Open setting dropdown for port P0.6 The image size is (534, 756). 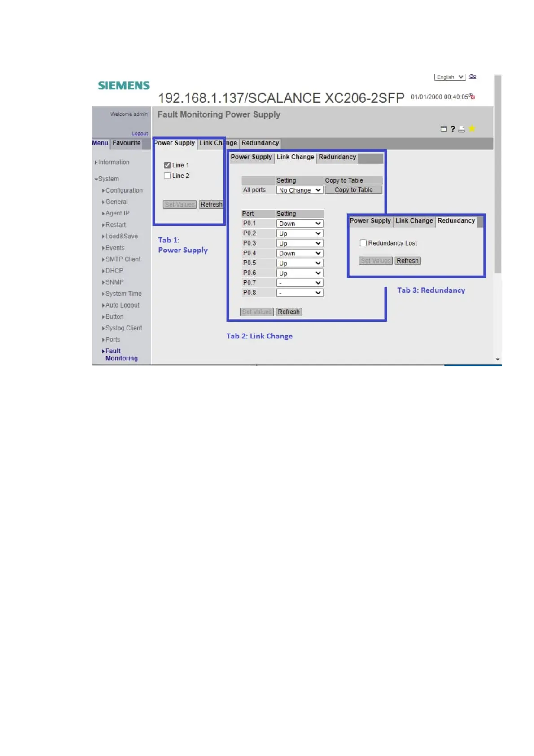(x=299, y=273)
